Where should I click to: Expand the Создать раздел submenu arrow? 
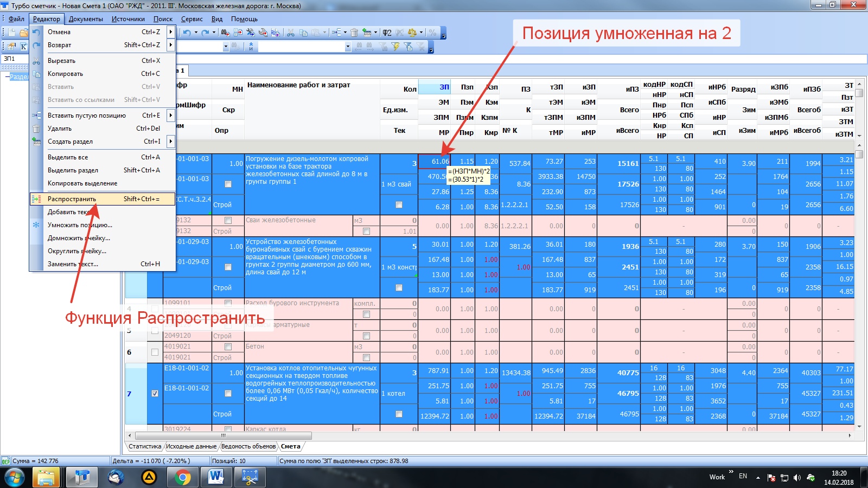coord(170,141)
